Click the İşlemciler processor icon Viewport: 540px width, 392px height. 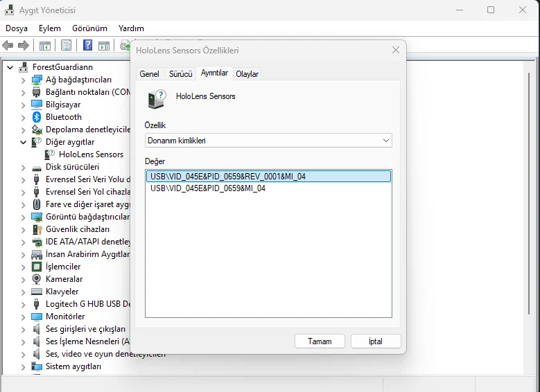tap(37, 267)
